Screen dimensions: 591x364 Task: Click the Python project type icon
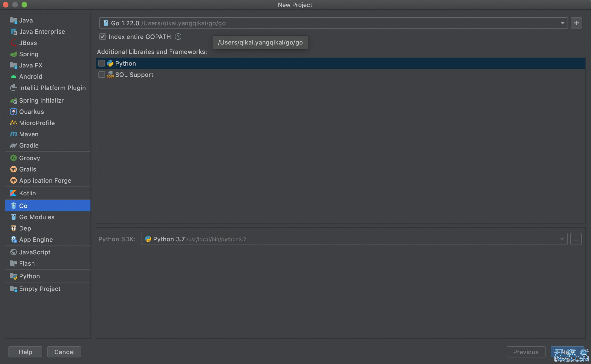[x=14, y=276]
